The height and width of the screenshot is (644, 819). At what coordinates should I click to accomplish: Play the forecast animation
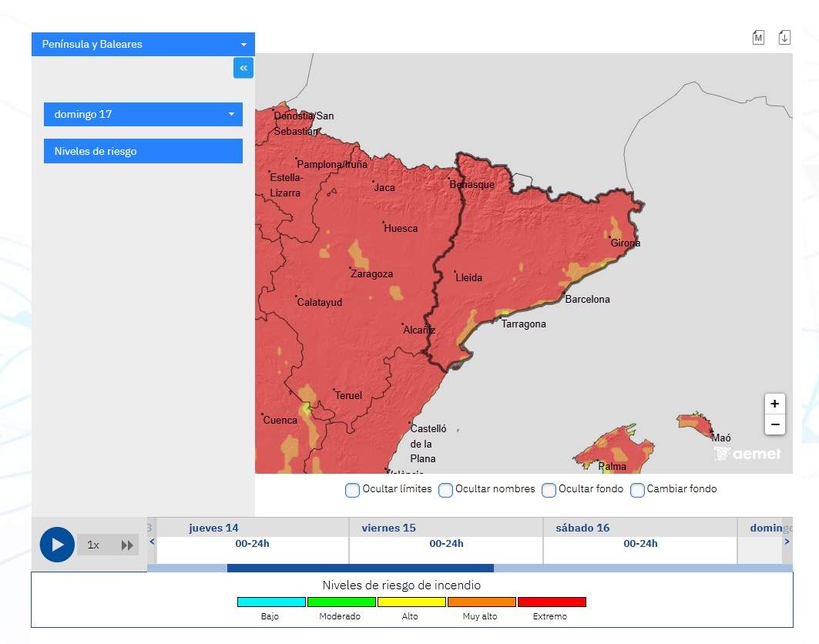pyautogui.click(x=57, y=545)
